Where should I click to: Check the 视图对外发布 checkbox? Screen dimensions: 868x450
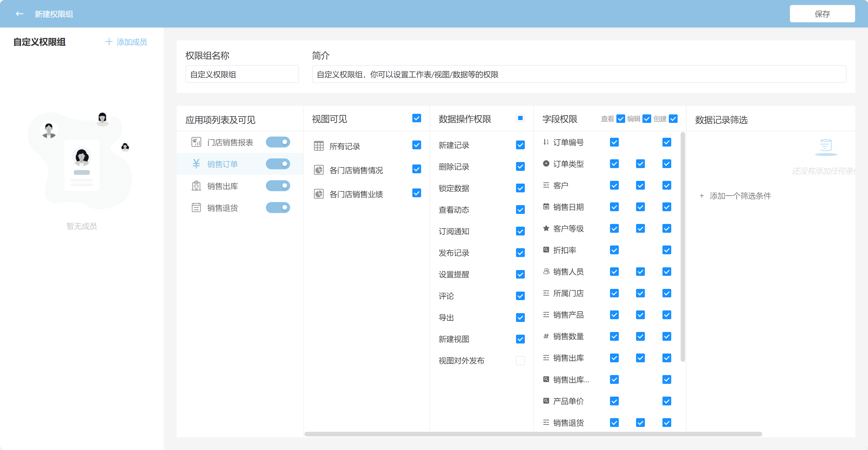point(520,360)
